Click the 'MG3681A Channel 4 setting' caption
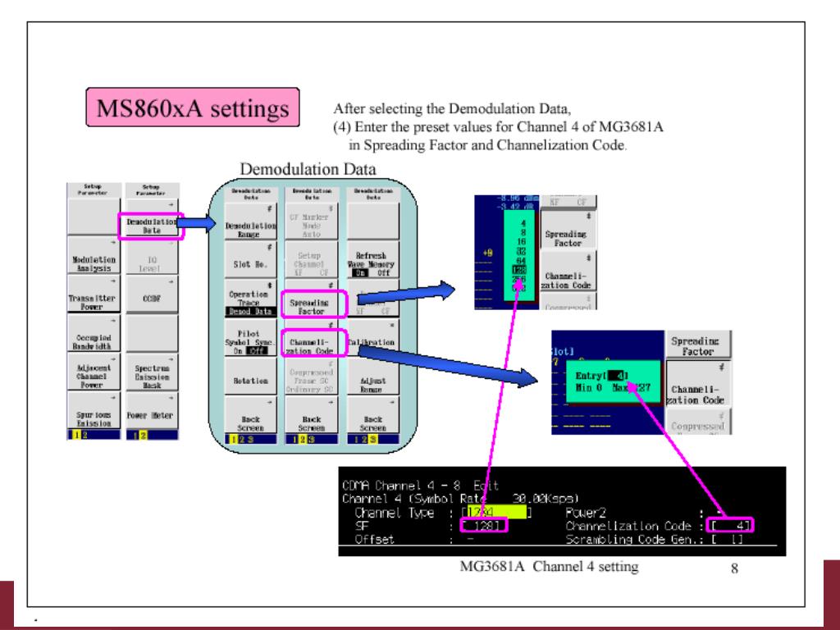Screen dimensions: 840x630 tap(549, 566)
